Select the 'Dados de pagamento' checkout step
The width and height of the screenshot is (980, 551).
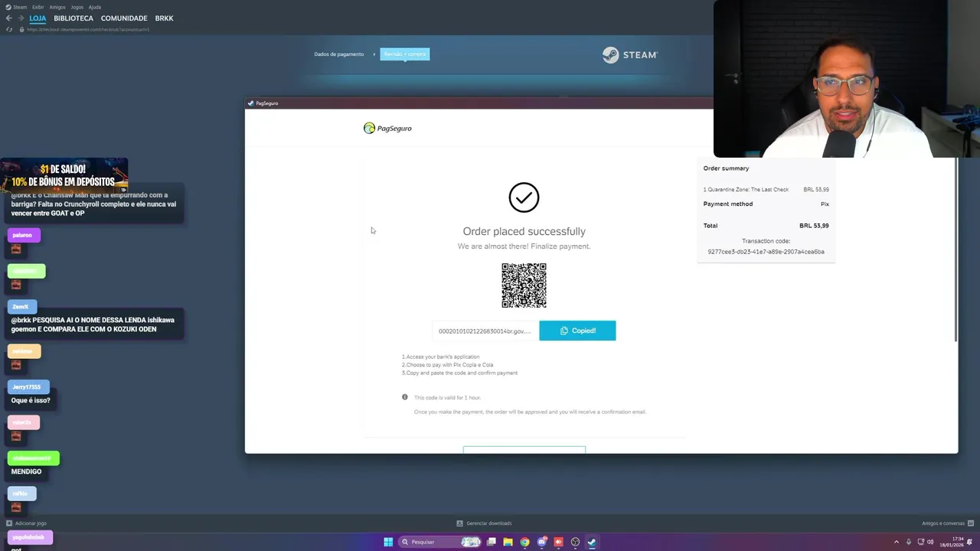point(338,54)
